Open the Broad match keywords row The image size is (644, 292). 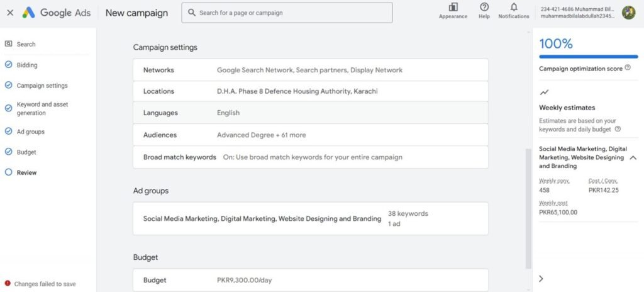(311, 157)
